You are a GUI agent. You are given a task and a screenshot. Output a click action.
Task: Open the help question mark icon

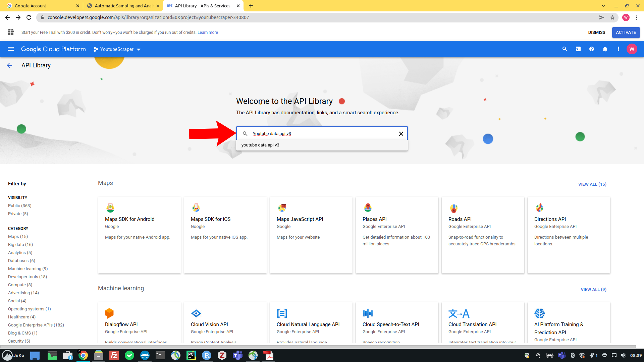[592, 49]
